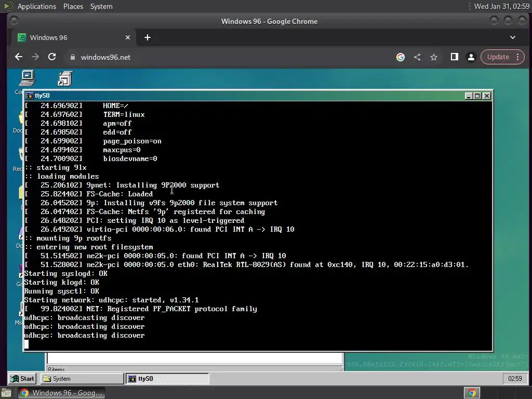This screenshot has width=532, height=399.
Task: Select the ttyS0 taskbar item
Action: click(x=168, y=379)
